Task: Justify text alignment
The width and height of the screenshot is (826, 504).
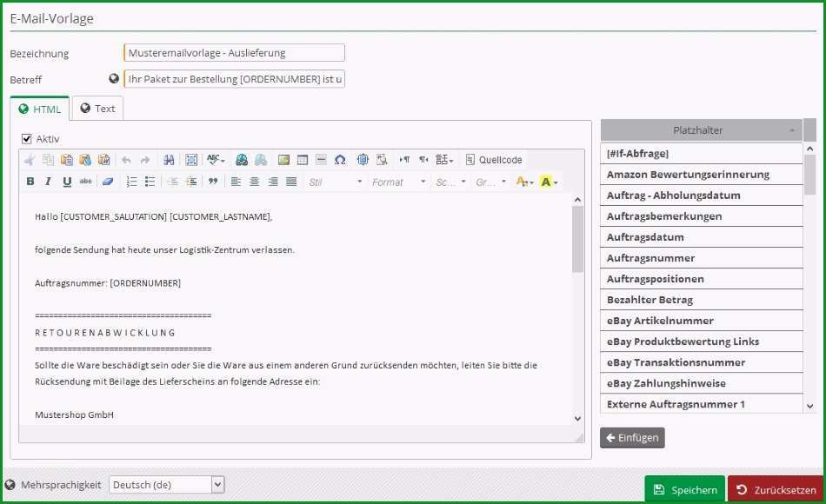Action: click(291, 182)
